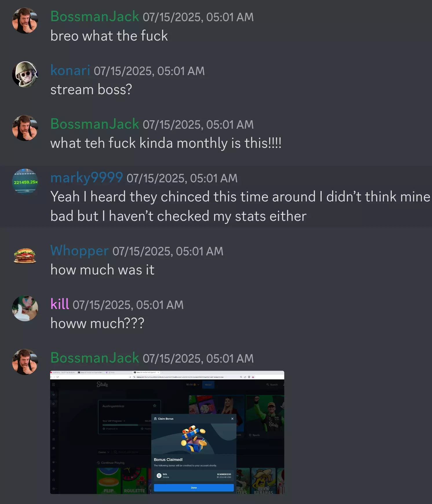Screen dimensions: 432x504
Task: Expand the Casino dropdown selector
Action: point(104,452)
